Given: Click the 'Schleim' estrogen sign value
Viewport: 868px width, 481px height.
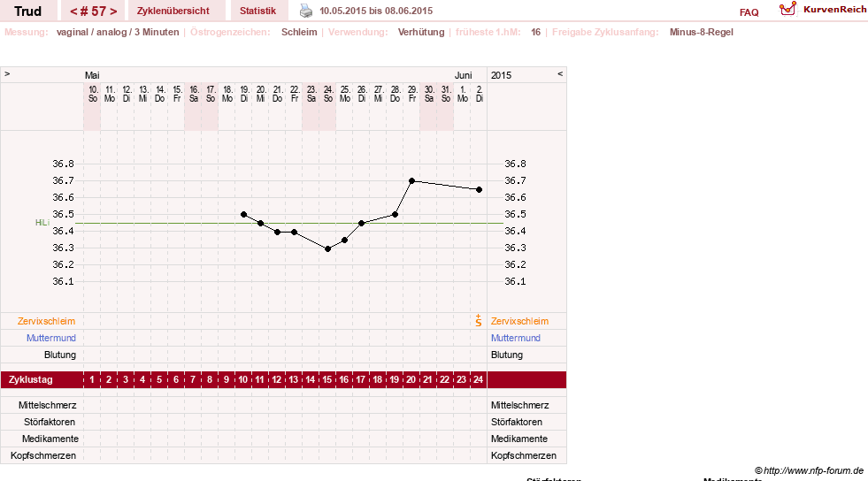Looking at the screenshot, I should (x=299, y=32).
